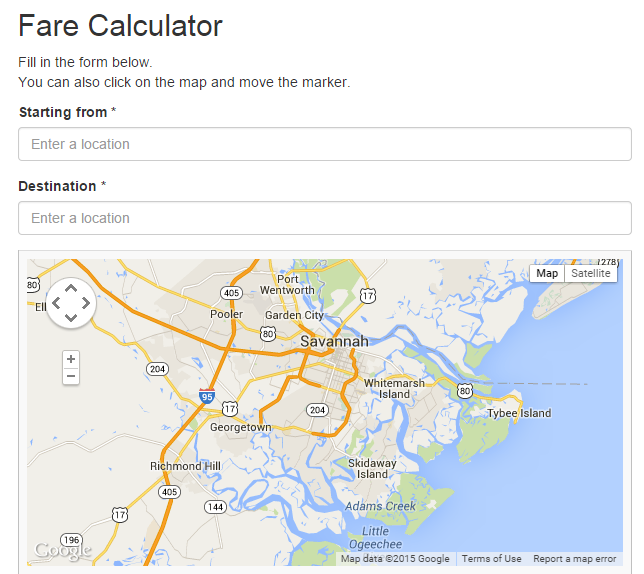Open Report a map error link
The image size is (644, 574).
click(x=575, y=559)
